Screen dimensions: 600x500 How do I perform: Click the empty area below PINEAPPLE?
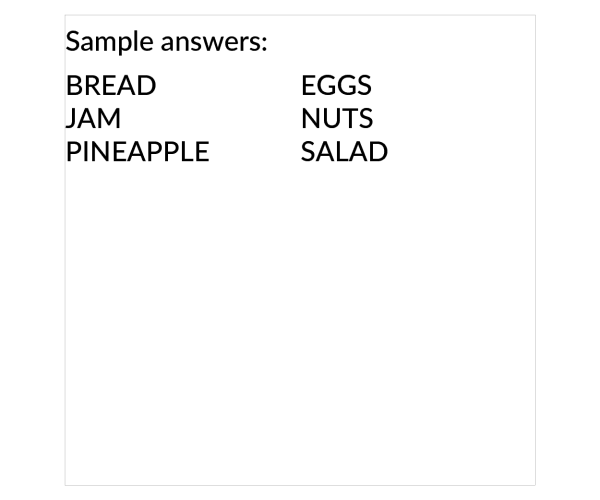click(x=138, y=306)
